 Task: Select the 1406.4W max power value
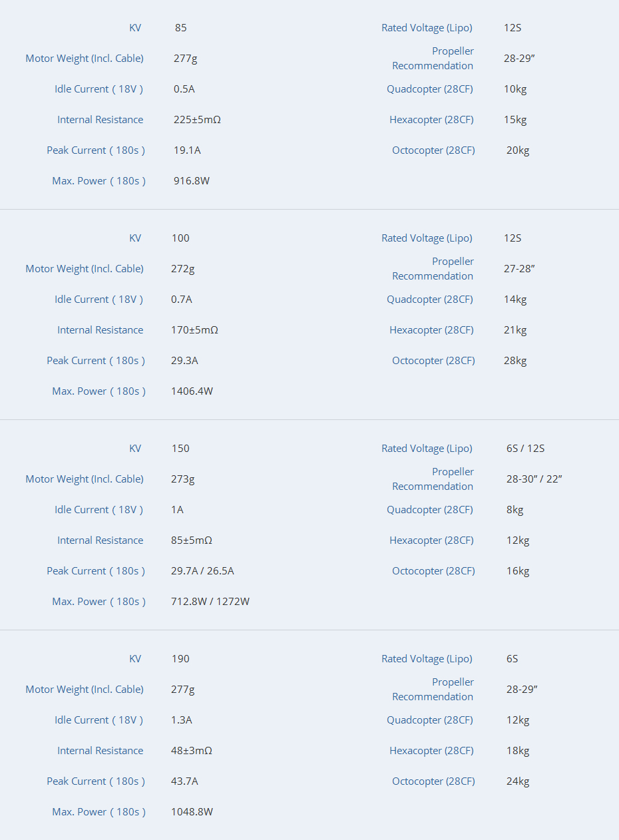coord(192,391)
